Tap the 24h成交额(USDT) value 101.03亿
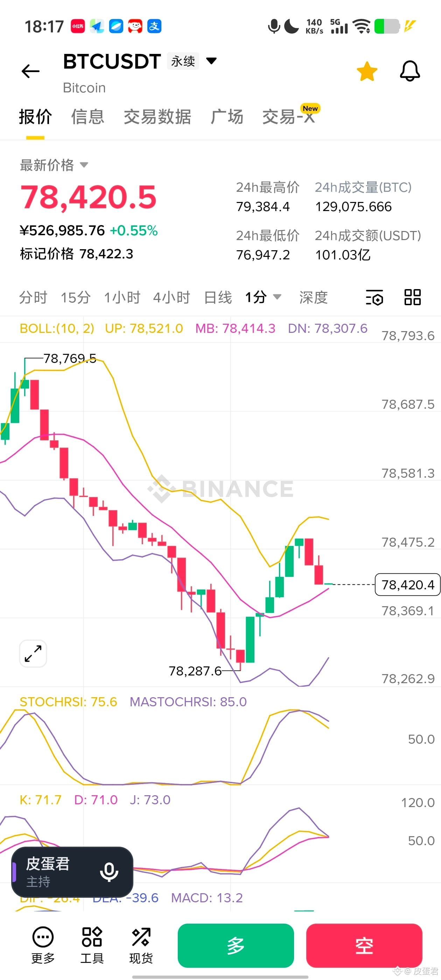 tap(343, 255)
